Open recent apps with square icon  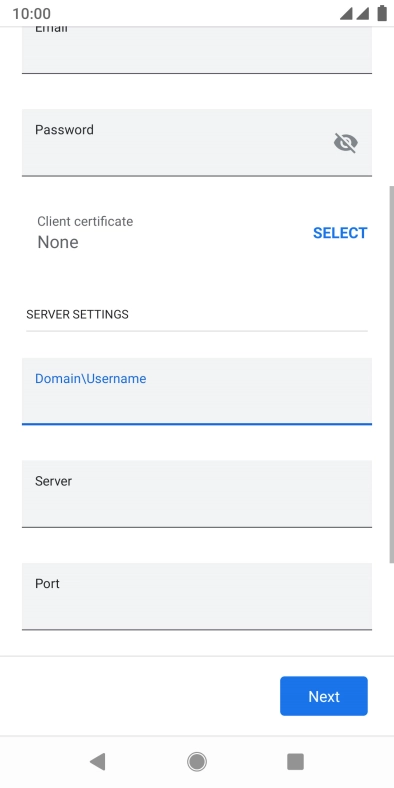pyautogui.click(x=296, y=762)
